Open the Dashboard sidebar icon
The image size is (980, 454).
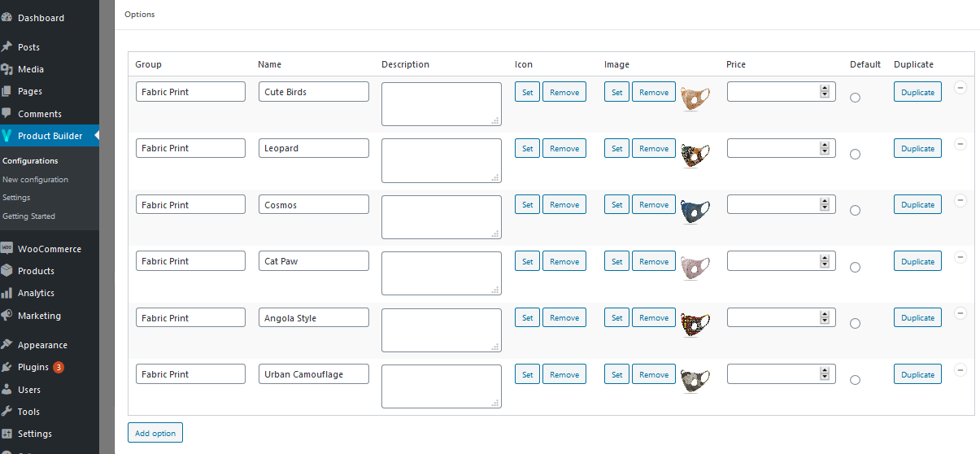(x=7, y=18)
